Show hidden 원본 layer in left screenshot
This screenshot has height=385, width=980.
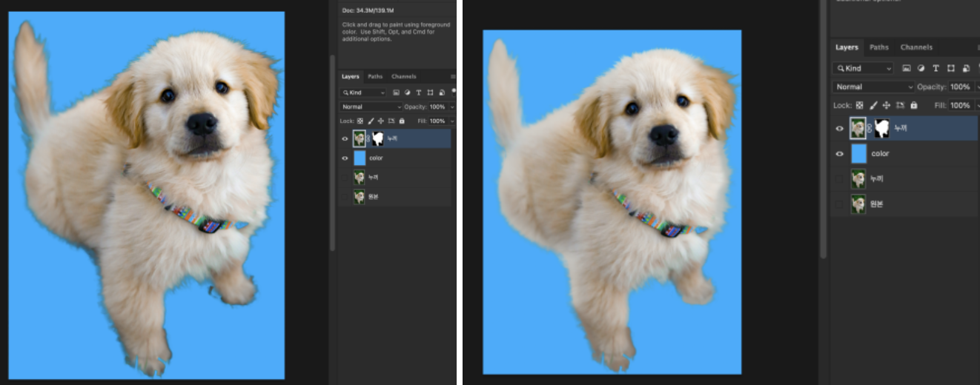(x=345, y=197)
